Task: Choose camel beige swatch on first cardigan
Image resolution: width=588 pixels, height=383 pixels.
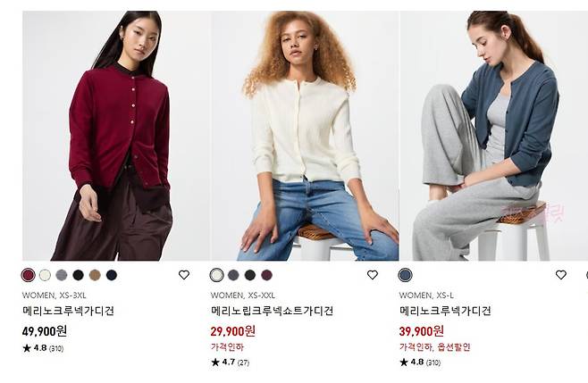Action: (95, 275)
